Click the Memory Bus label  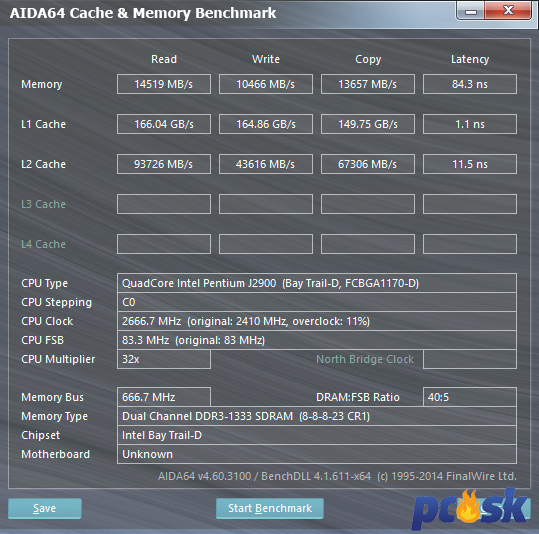pyautogui.click(x=52, y=397)
